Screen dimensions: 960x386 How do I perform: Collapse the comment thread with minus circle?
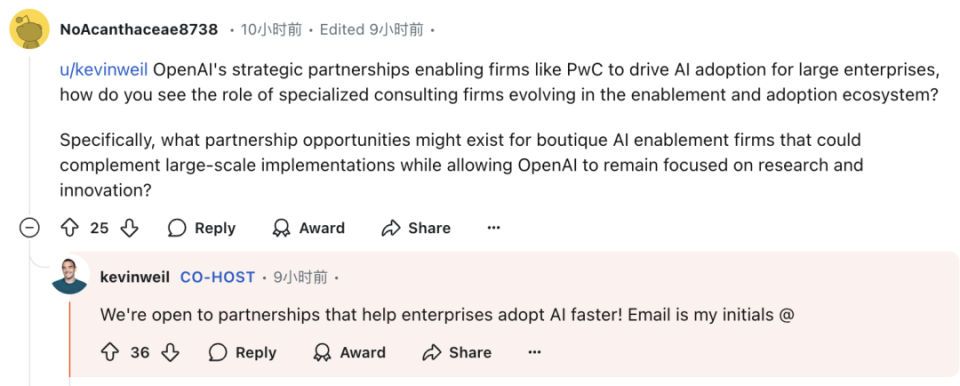tap(29, 229)
